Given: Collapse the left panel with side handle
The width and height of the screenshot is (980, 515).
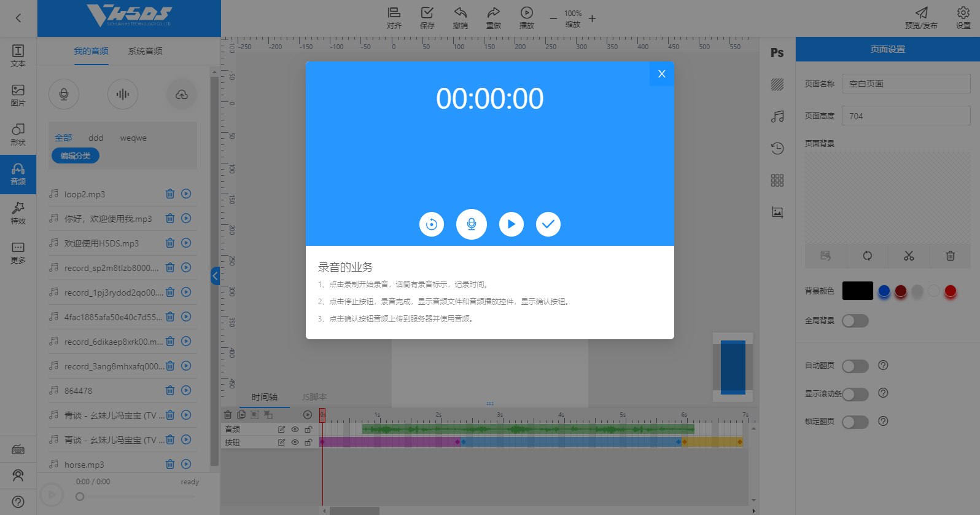Looking at the screenshot, I should 215,276.
